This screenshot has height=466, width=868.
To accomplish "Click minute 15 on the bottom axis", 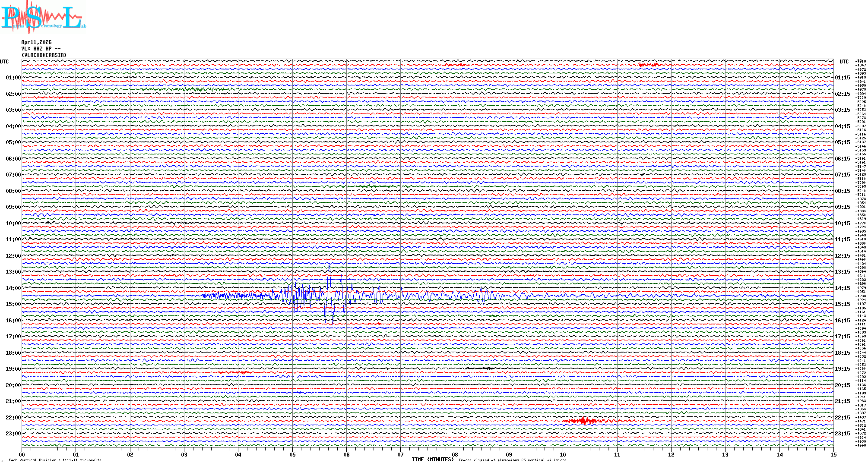I will click(x=833, y=454).
